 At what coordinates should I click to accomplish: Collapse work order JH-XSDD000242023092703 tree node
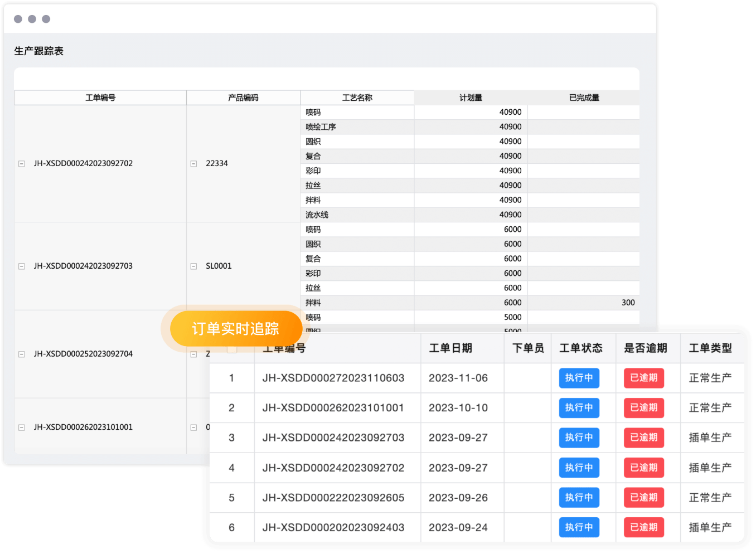[x=22, y=266]
